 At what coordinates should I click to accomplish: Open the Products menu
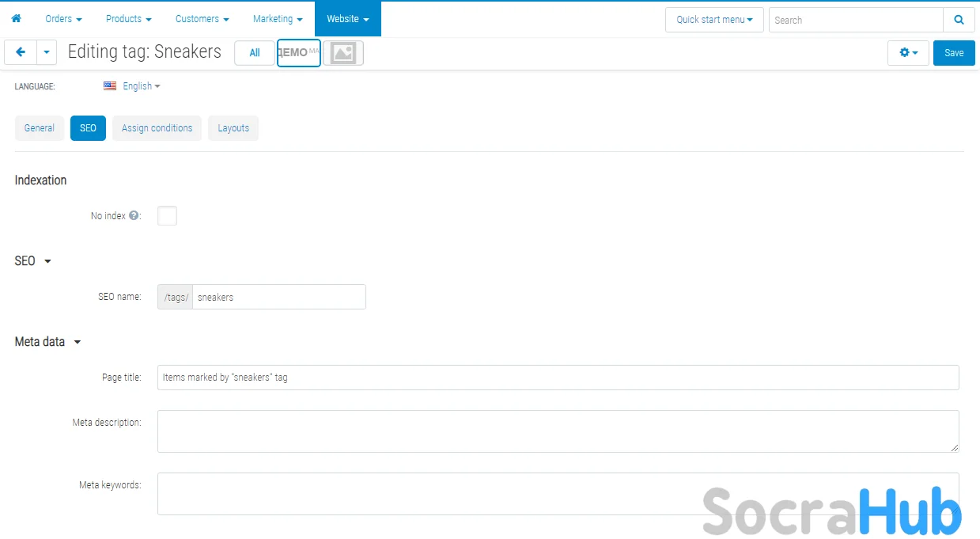[128, 18]
